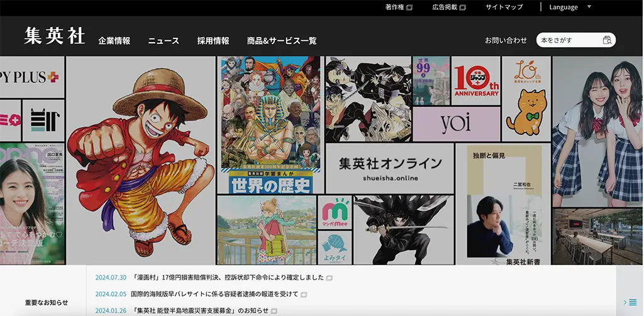
Task: Expand the Language dropdown
Action: tap(570, 7)
